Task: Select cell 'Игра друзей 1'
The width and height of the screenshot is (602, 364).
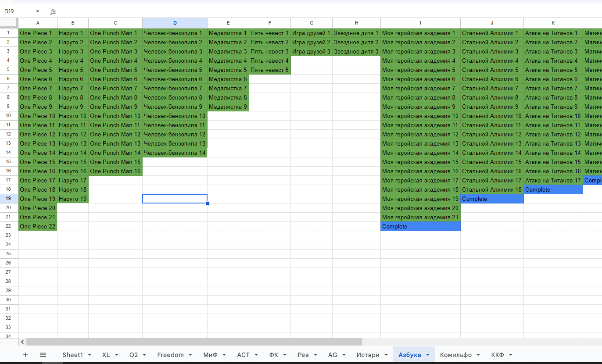Action: tap(312, 33)
